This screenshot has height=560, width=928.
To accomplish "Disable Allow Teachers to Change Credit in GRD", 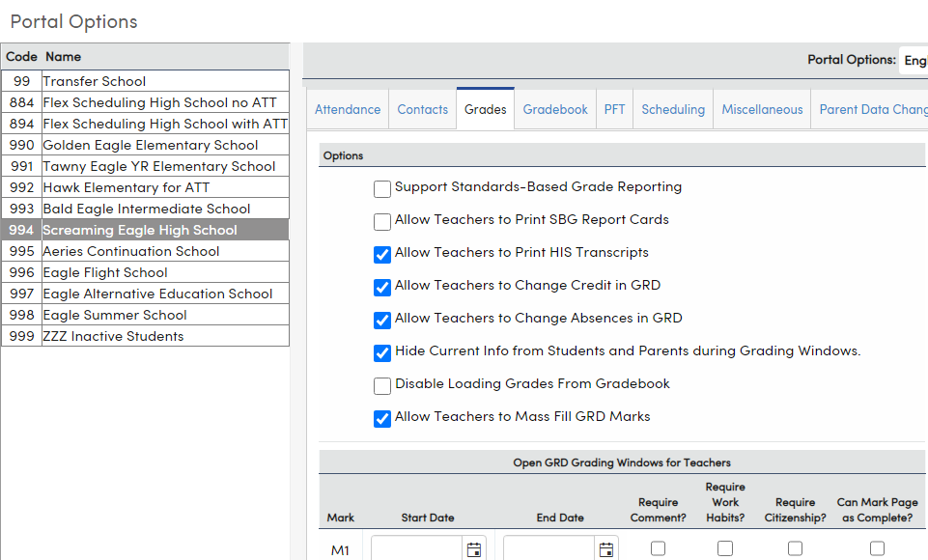I will click(x=381, y=287).
